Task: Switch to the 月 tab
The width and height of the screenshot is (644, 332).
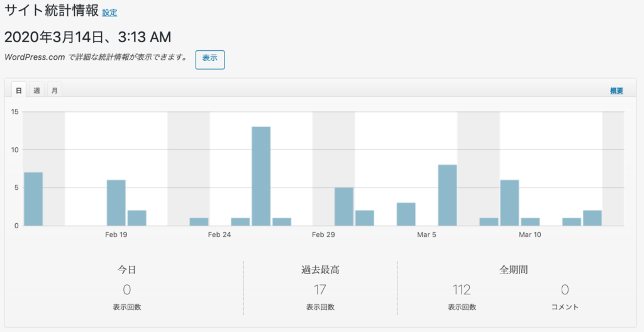Action: point(54,91)
